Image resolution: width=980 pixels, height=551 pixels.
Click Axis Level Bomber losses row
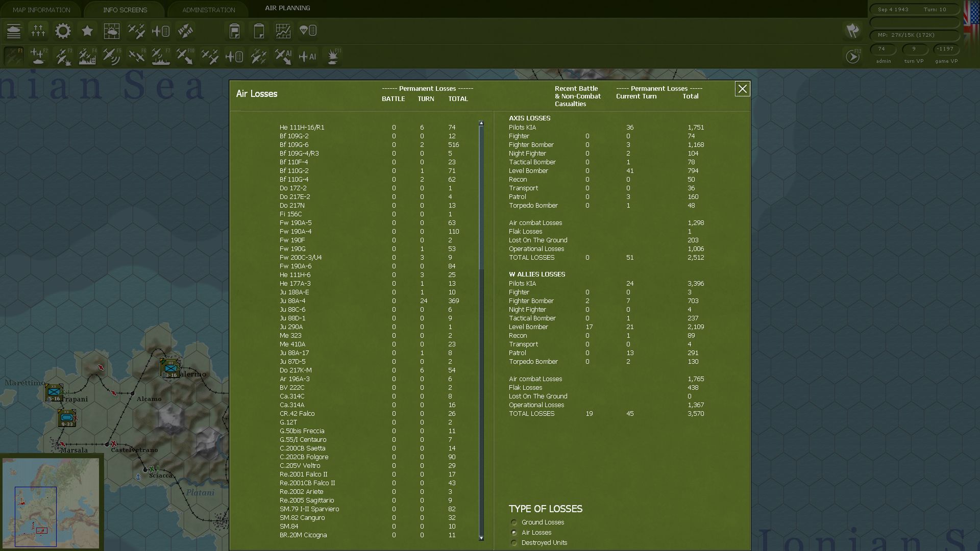[607, 171]
